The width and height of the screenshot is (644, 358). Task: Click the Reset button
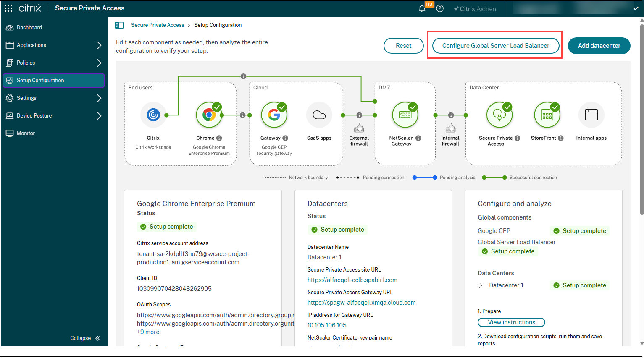(x=404, y=46)
